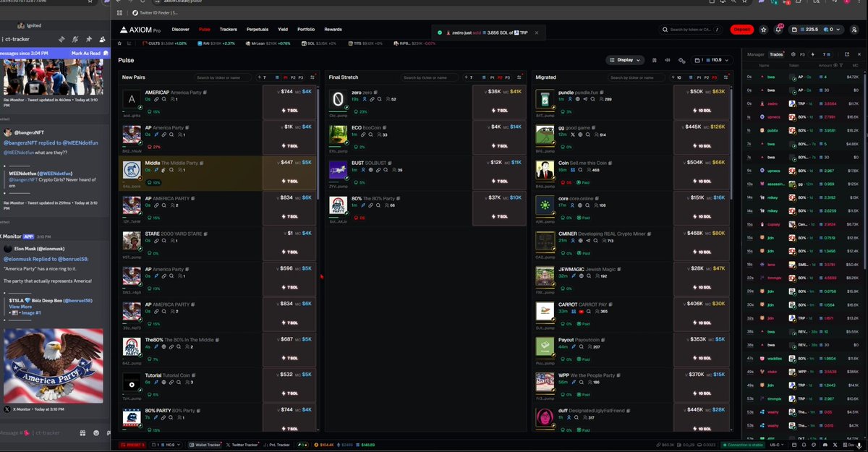Open the notifications bell in Axiom header

click(x=779, y=30)
